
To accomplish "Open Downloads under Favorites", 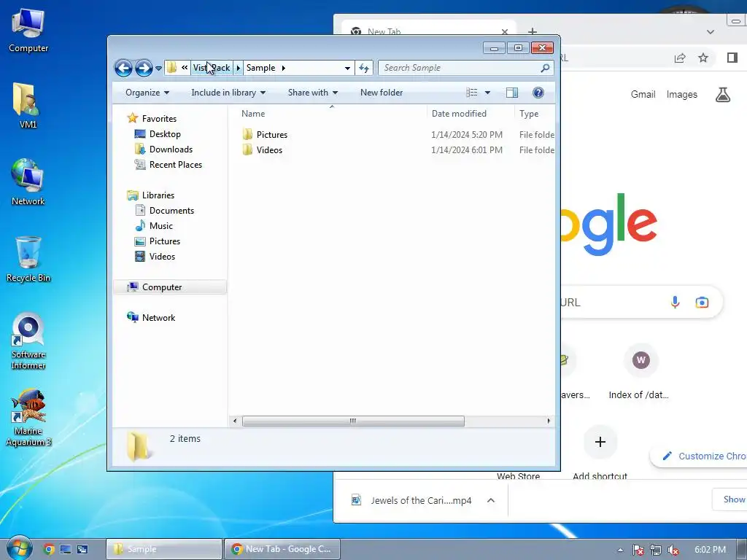I will pyautogui.click(x=171, y=149).
